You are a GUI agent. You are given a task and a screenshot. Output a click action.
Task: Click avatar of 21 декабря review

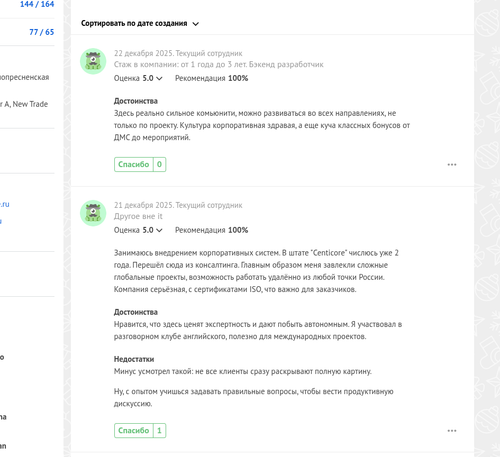(93, 213)
